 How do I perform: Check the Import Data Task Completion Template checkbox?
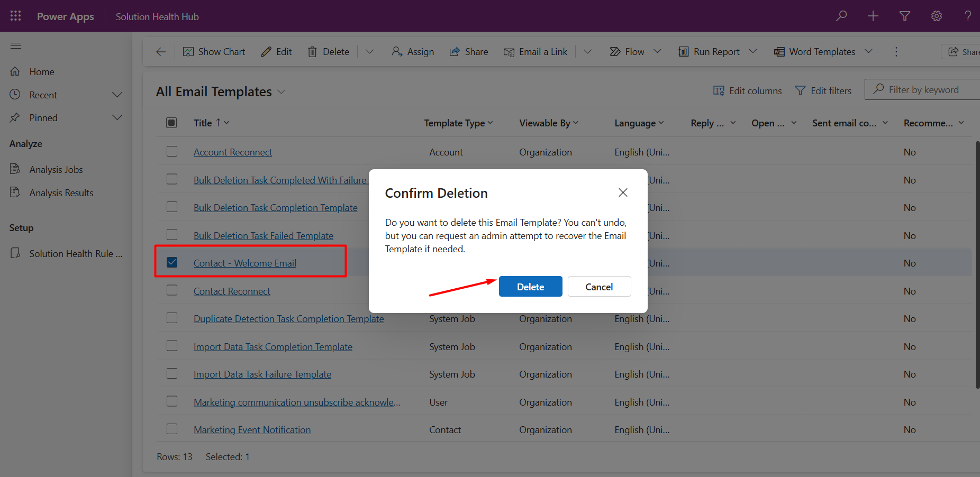[172, 346]
